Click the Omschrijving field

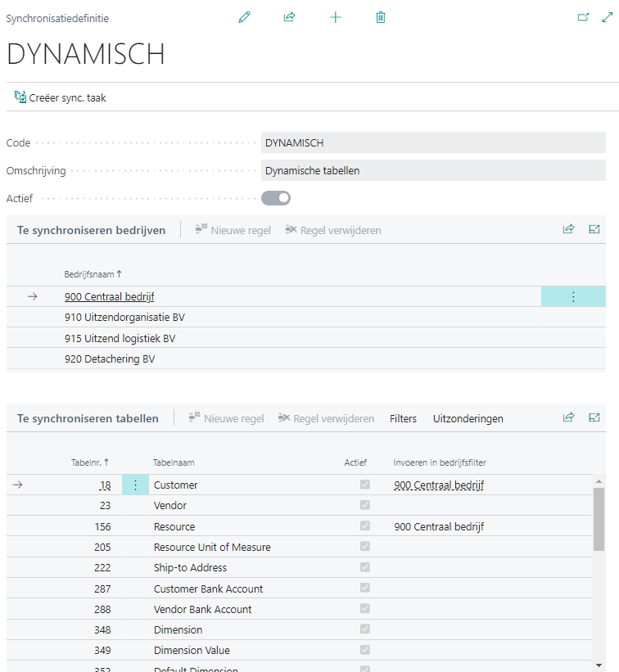pos(433,171)
